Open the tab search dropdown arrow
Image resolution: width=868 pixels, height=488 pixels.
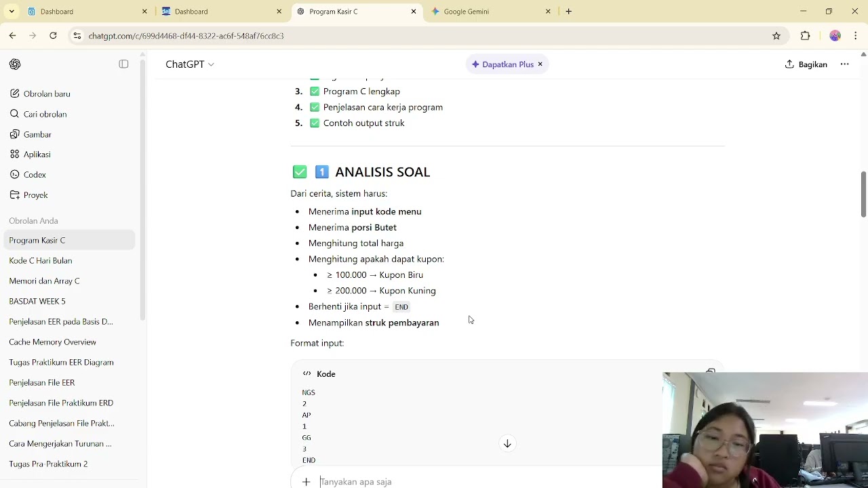click(12, 12)
